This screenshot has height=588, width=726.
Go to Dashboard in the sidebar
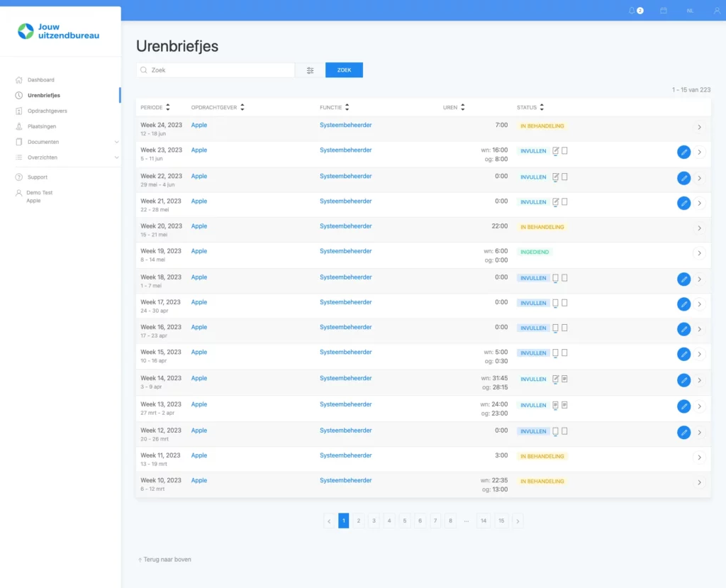coord(40,79)
